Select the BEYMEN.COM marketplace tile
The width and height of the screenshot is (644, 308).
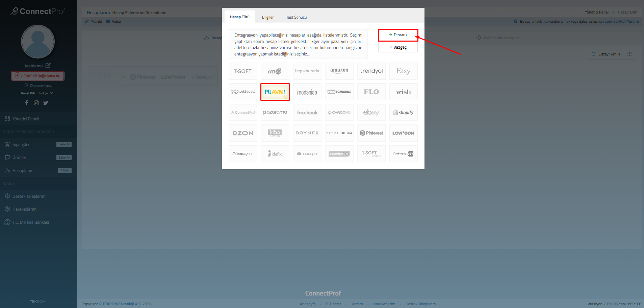tap(339, 133)
